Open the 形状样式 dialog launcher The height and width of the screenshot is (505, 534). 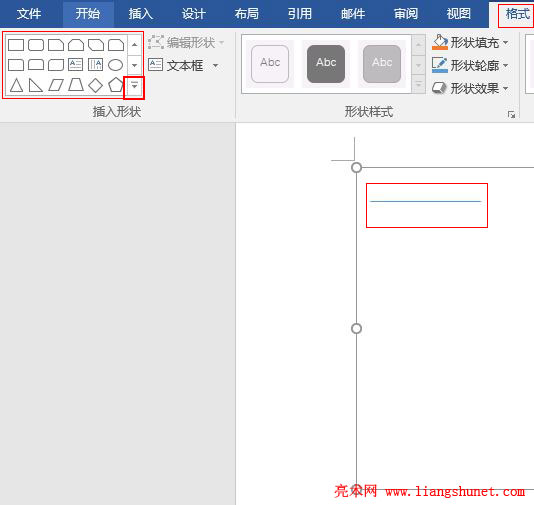pos(511,115)
